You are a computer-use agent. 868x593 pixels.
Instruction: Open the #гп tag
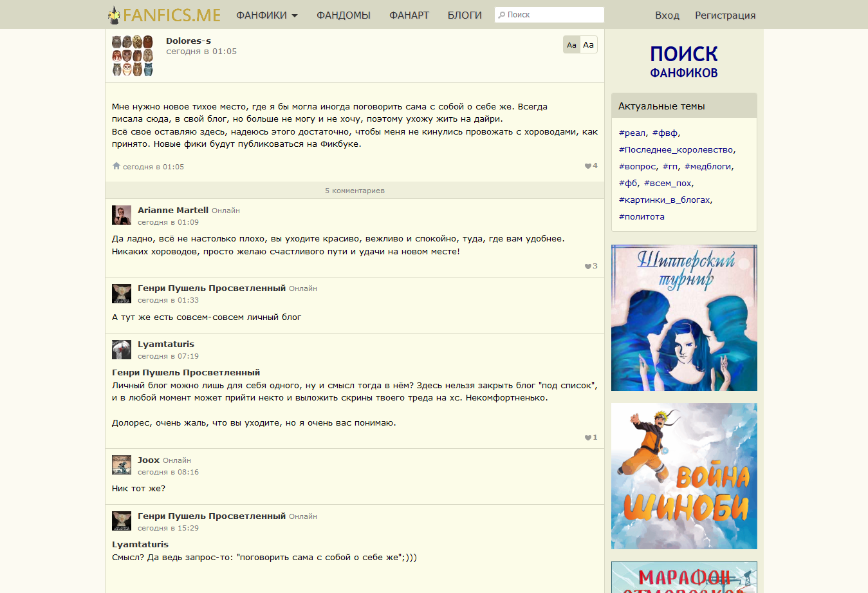(x=670, y=166)
